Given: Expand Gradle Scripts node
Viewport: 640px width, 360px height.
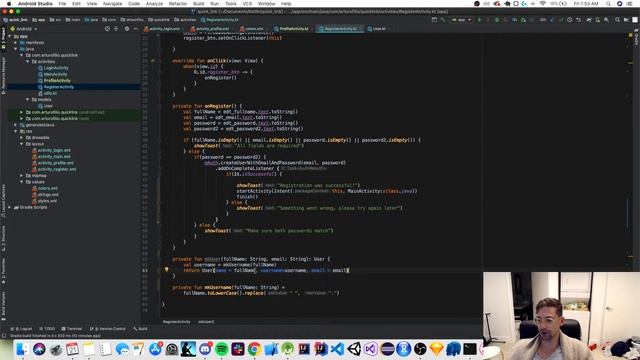Looking at the screenshot, I should [x=10, y=207].
